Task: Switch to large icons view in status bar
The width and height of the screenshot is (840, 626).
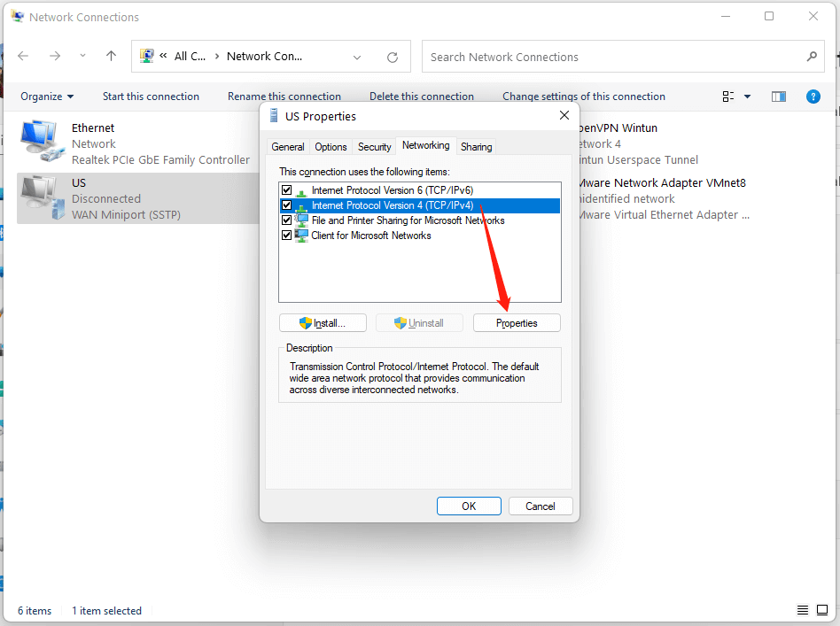Action: pos(822,610)
